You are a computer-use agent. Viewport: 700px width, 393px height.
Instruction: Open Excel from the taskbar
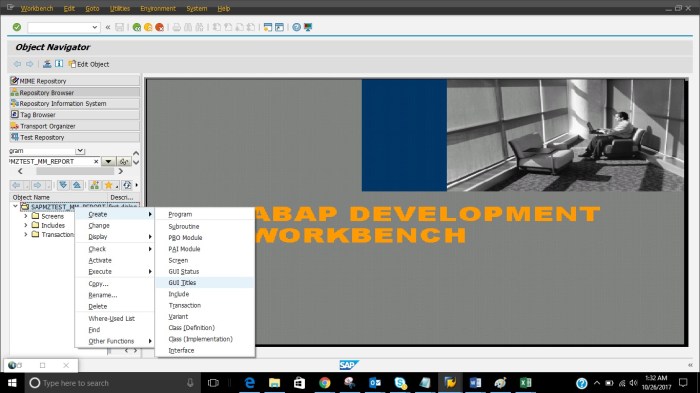click(525, 383)
